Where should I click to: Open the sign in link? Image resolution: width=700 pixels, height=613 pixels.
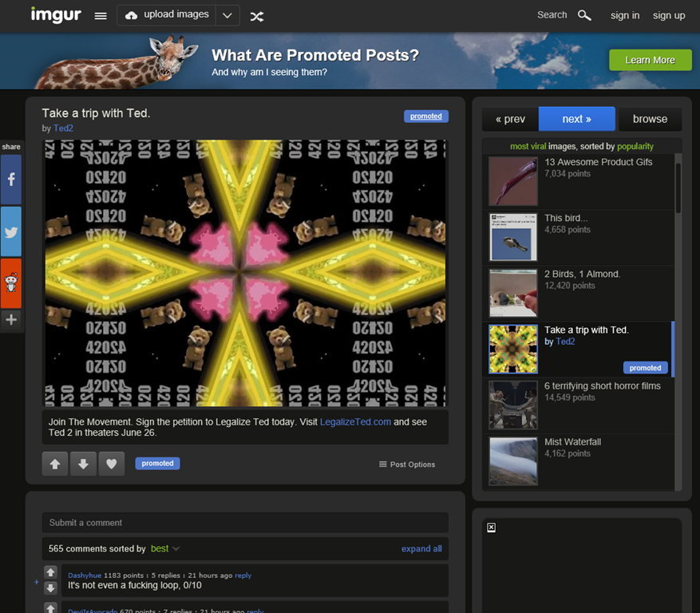[x=624, y=15]
